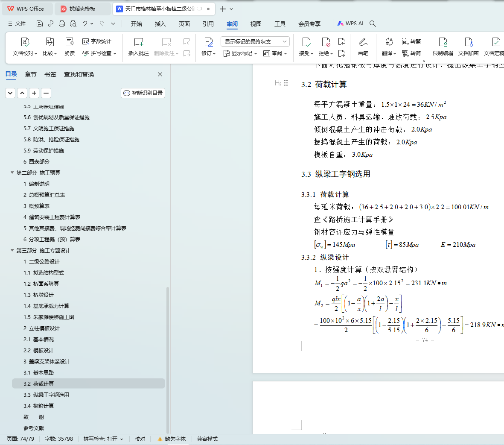Click the Print icon in quick toolbar
The height and width of the screenshot is (445, 504).
[62, 23]
